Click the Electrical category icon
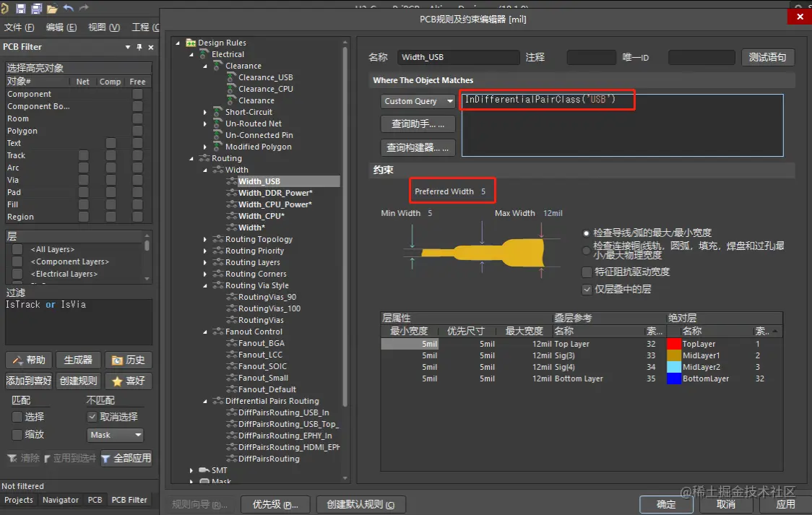This screenshot has height=515, width=812. (204, 54)
